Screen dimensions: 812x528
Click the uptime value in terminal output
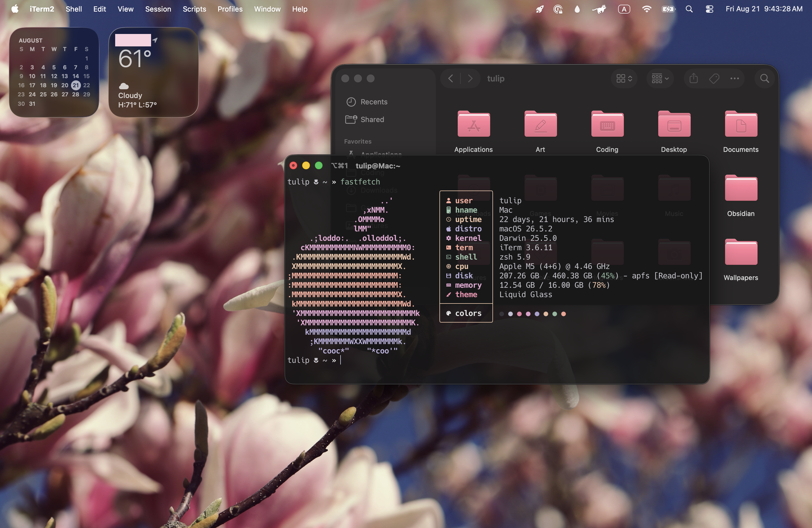pyautogui.click(x=557, y=219)
